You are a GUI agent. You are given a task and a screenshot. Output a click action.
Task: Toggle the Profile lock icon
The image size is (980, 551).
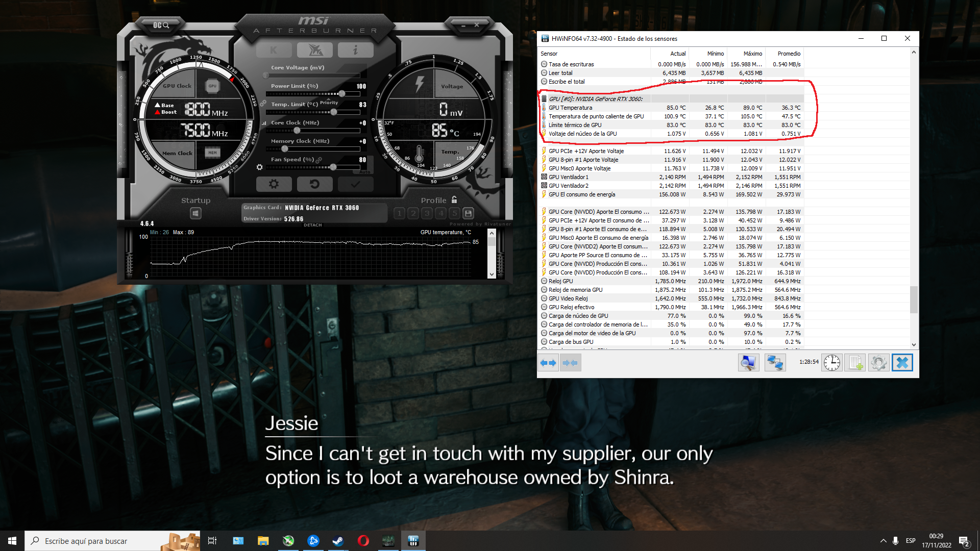pos(454,200)
